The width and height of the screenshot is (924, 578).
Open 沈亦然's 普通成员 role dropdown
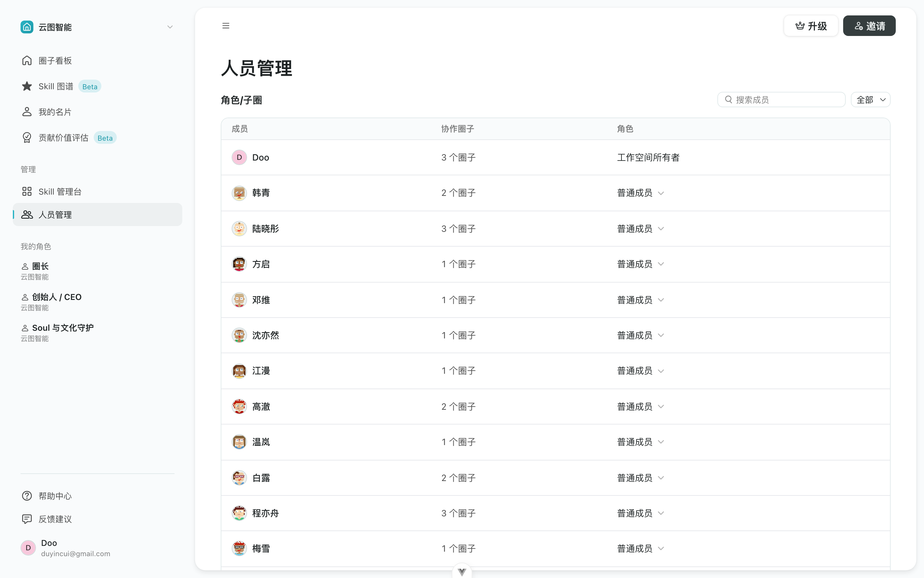pos(641,335)
